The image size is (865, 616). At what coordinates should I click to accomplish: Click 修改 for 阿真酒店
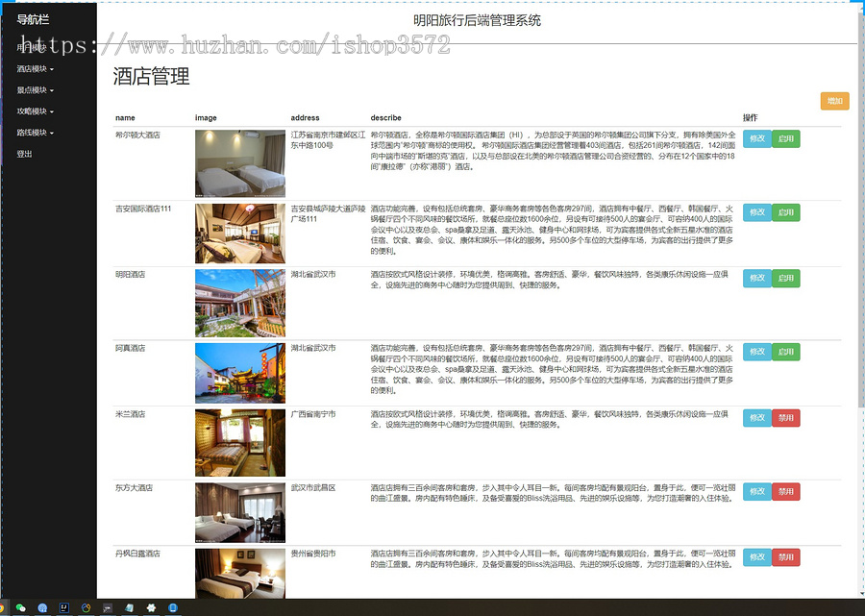point(757,352)
